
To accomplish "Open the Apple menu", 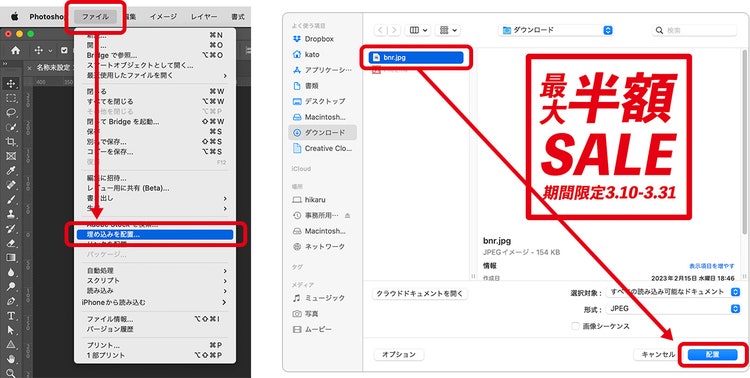I will tap(14, 17).
